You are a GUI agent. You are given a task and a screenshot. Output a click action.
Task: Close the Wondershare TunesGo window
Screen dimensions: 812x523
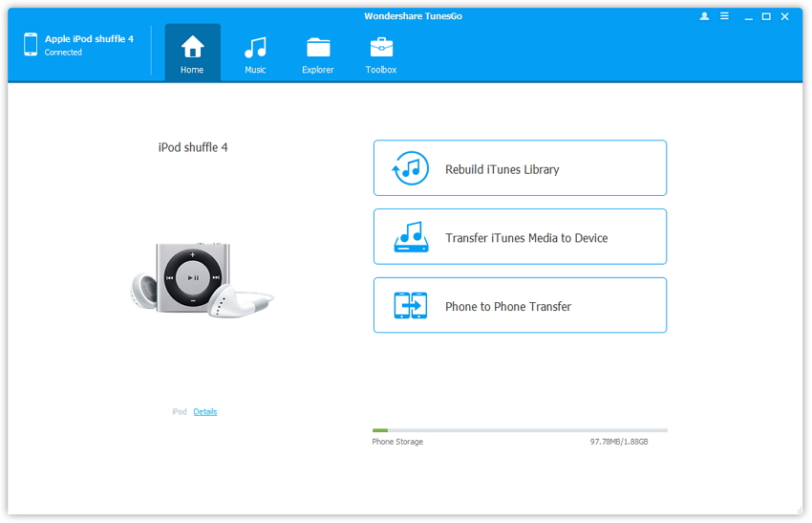point(785,16)
